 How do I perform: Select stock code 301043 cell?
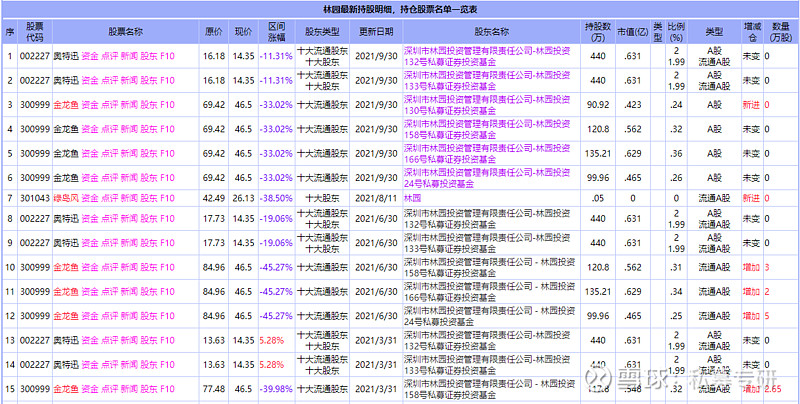(35, 197)
